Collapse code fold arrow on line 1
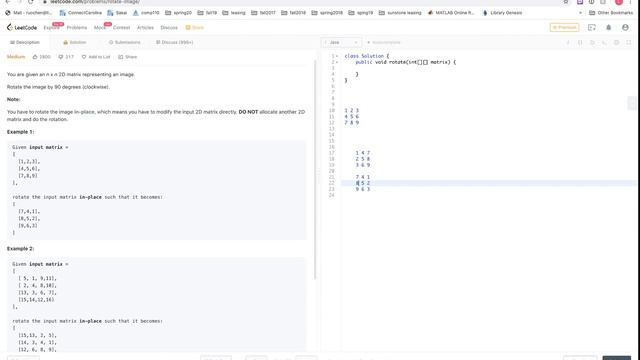 337,56
